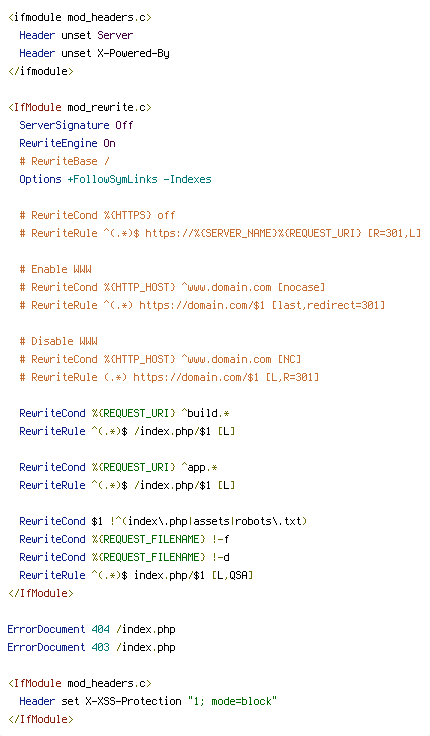This screenshot has height=736, width=430.
Task: Click the REQUEST_FILENAME !-f condition line
Action: pyautogui.click(x=124, y=539)
